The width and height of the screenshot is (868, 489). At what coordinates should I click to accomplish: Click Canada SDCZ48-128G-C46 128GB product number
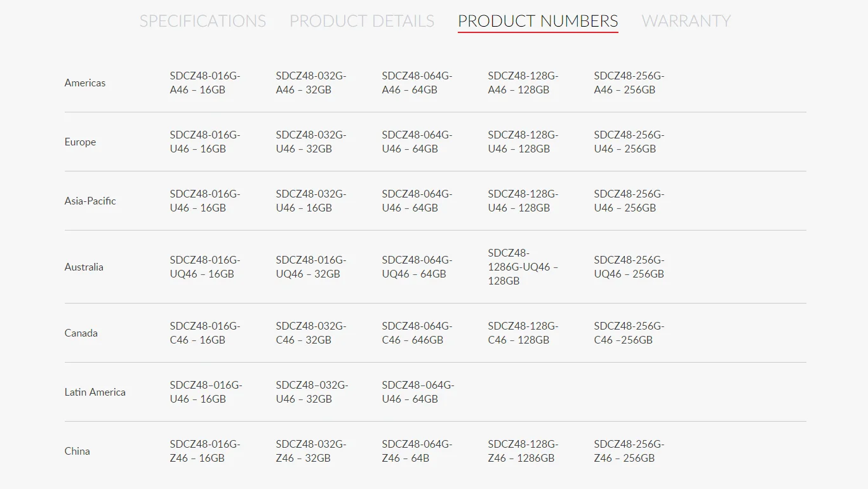[x=523, y=333]
